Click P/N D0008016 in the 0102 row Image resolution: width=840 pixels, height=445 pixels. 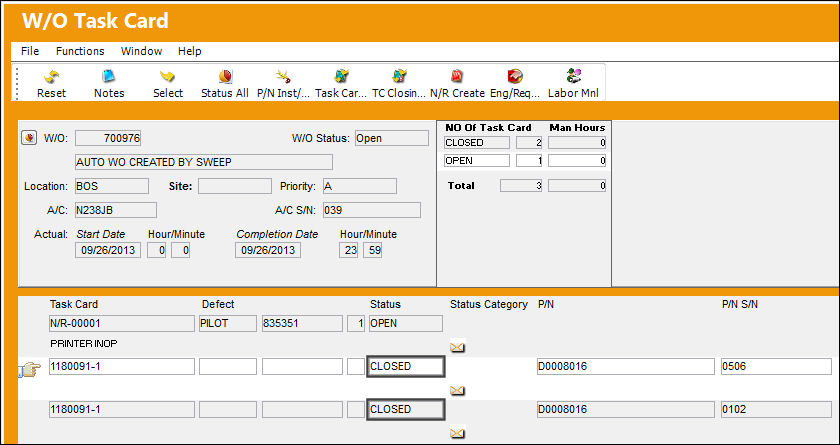coord(626,410)
